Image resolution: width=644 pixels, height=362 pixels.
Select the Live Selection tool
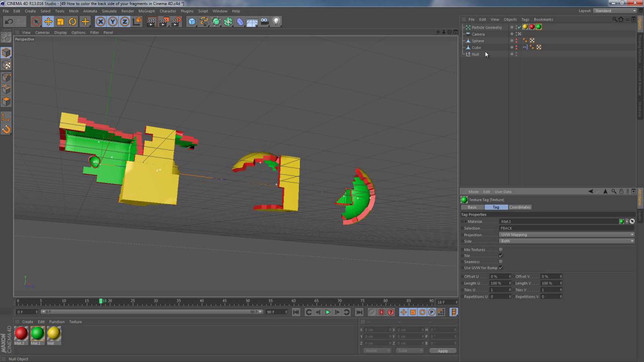tap(36, 21)
